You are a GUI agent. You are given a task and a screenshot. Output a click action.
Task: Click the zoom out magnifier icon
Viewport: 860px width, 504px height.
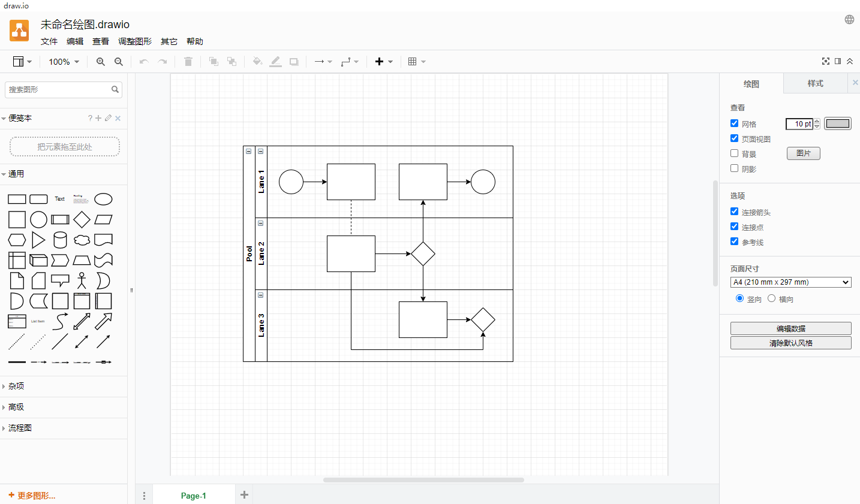tap(119, 62)
